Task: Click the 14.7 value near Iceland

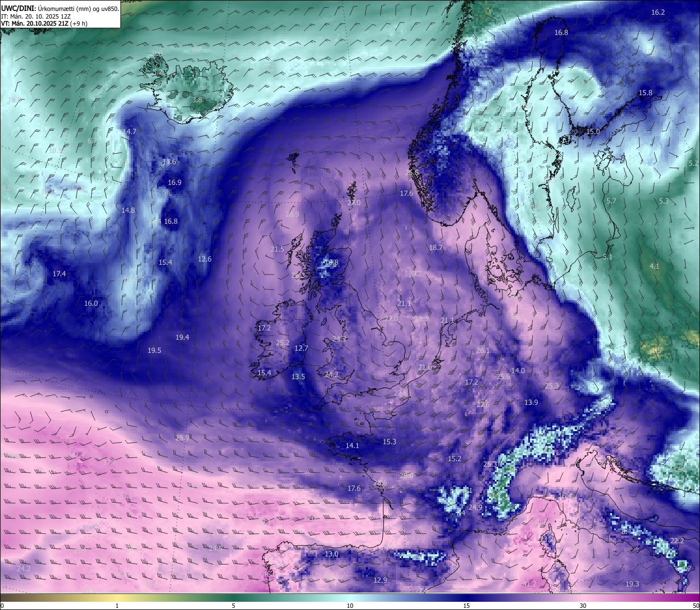Action: (129, 131)
